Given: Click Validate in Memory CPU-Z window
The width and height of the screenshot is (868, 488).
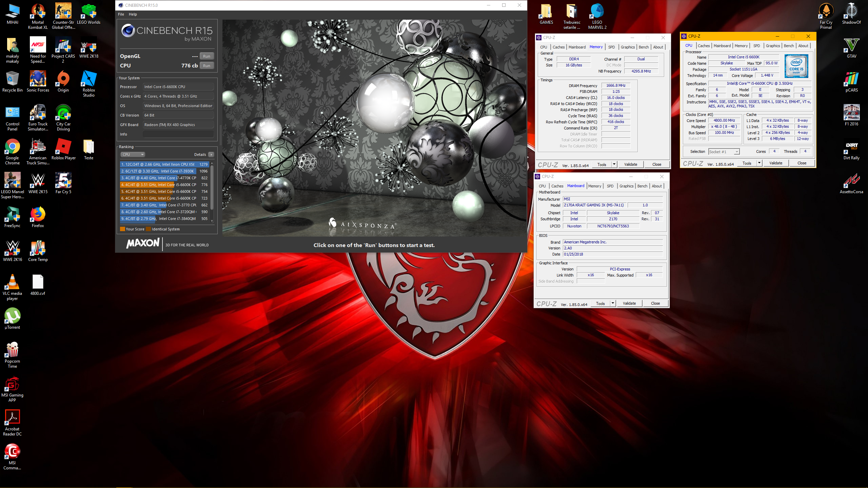Looking at the screenshot, I should 631,164.
